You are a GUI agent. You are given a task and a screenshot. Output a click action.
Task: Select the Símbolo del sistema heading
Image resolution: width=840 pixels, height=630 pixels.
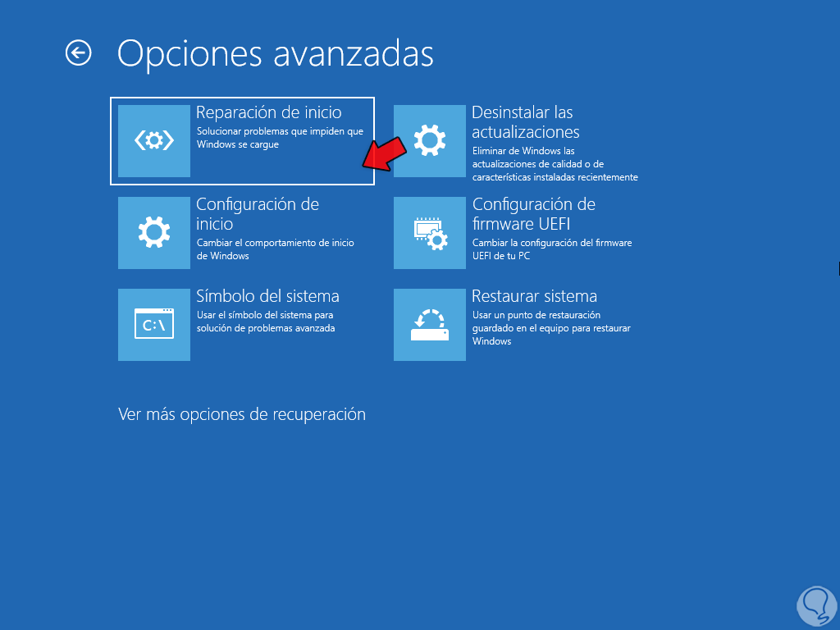click(x=267, y=296)
